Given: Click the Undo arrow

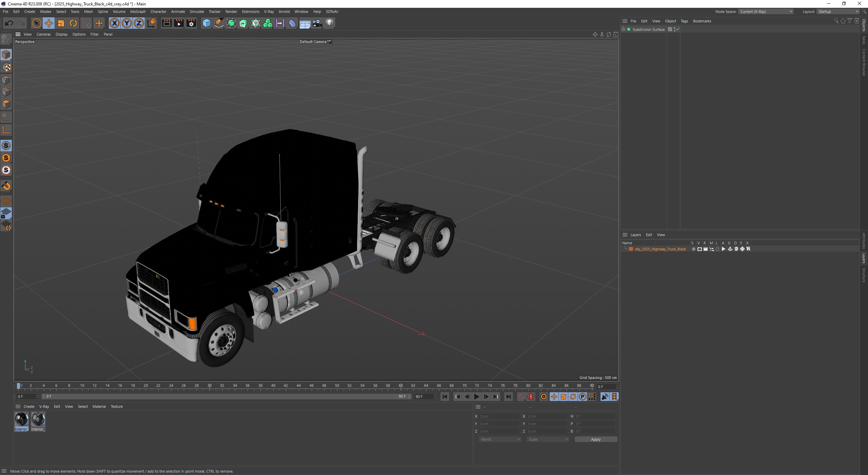Looking at the screenshot, I should click(9, 23).
